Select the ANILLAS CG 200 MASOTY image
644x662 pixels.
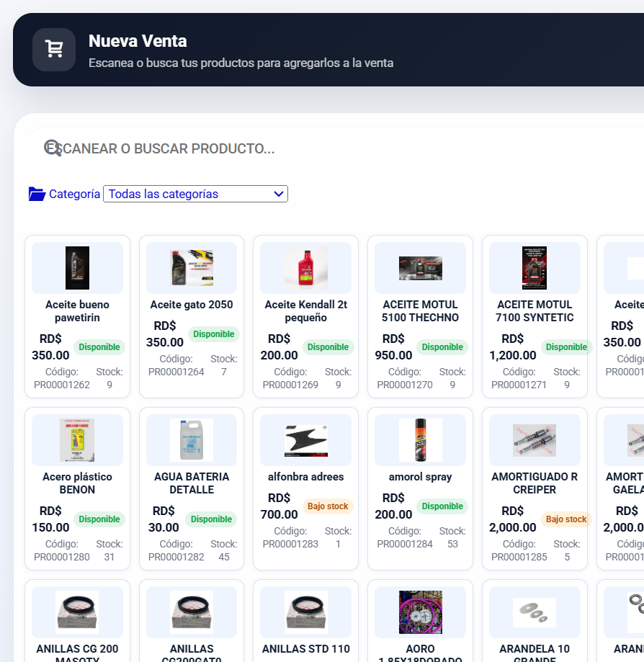77,612
